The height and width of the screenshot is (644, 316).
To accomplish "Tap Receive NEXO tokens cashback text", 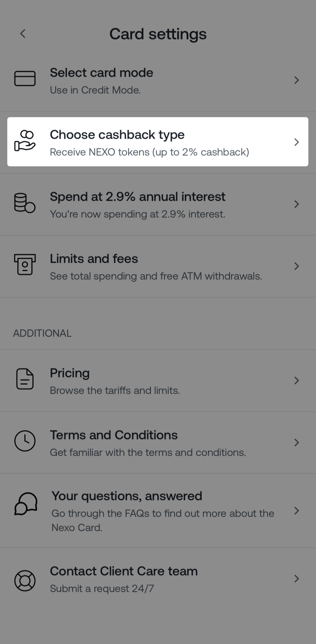I will (x=149, y=152).
